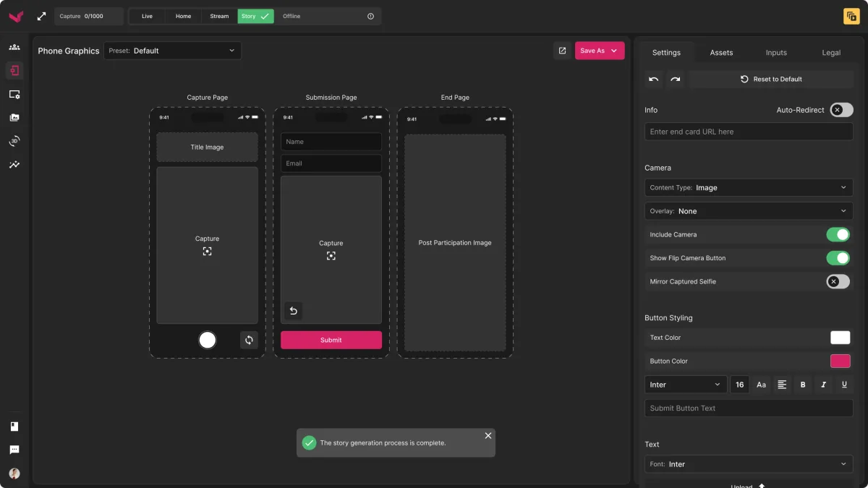Pick the pink Button Color swatch
The height and width of the screenshot is (488, 868).
pos(840,361)
